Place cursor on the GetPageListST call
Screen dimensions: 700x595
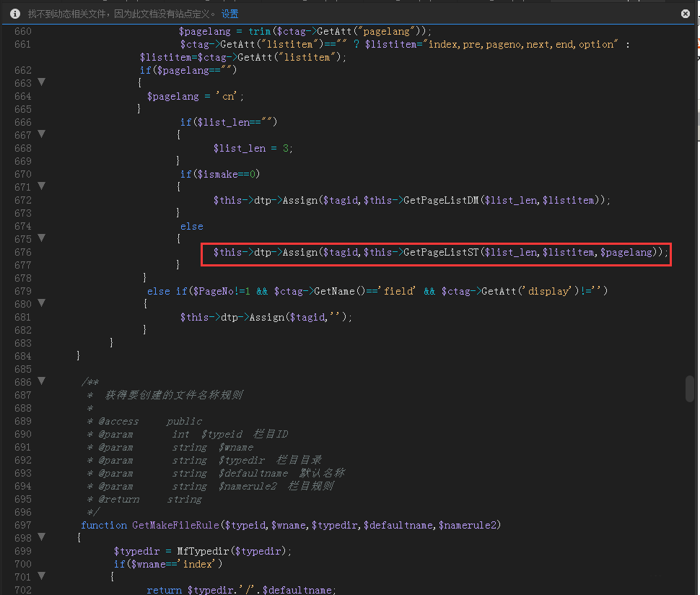point(441,252)
